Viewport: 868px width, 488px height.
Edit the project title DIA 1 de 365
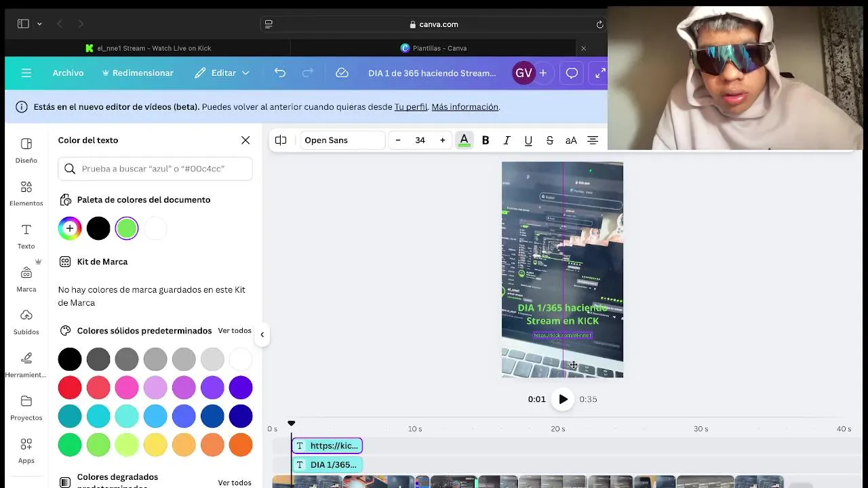pyautogui.click(x=432, y=73)
